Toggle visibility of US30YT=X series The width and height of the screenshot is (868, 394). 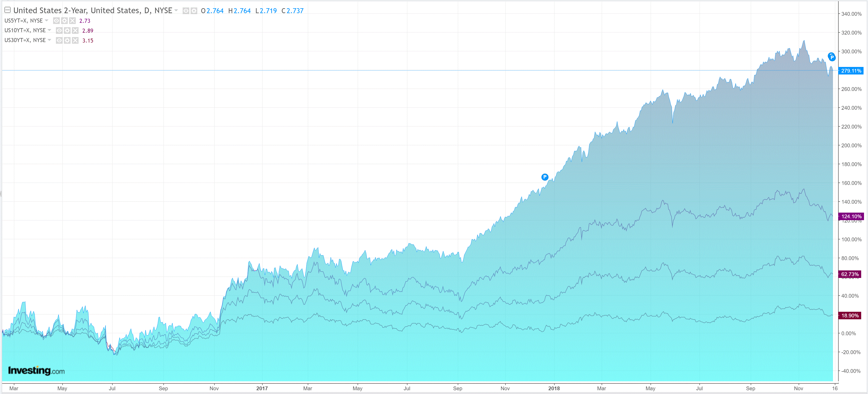click(x=59, y=40)
